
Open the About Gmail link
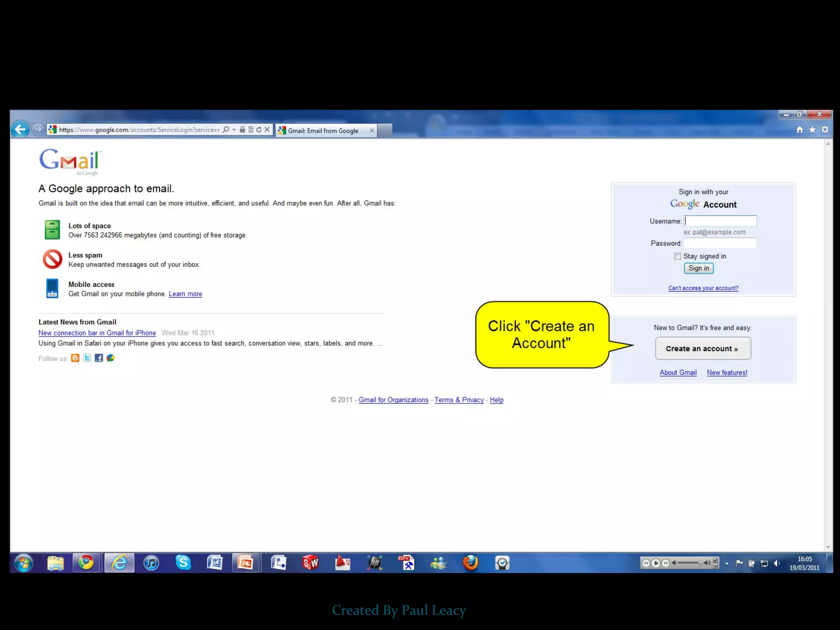coord(678,372)
